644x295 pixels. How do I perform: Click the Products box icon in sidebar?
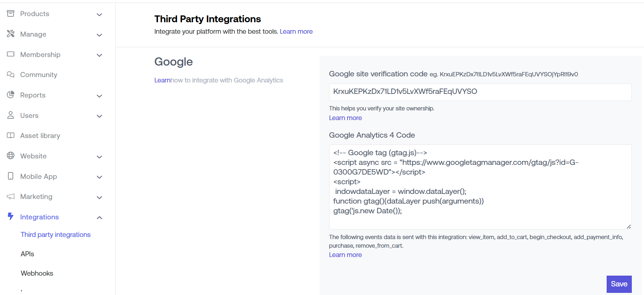11,14
